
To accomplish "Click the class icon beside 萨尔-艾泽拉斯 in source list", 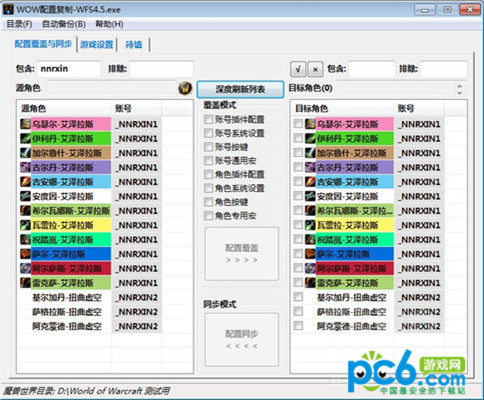I will pyautogui.click(x=25, y=254).
